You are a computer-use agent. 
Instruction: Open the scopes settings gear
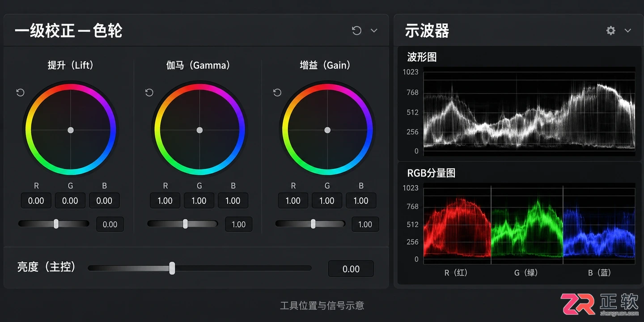610,30
